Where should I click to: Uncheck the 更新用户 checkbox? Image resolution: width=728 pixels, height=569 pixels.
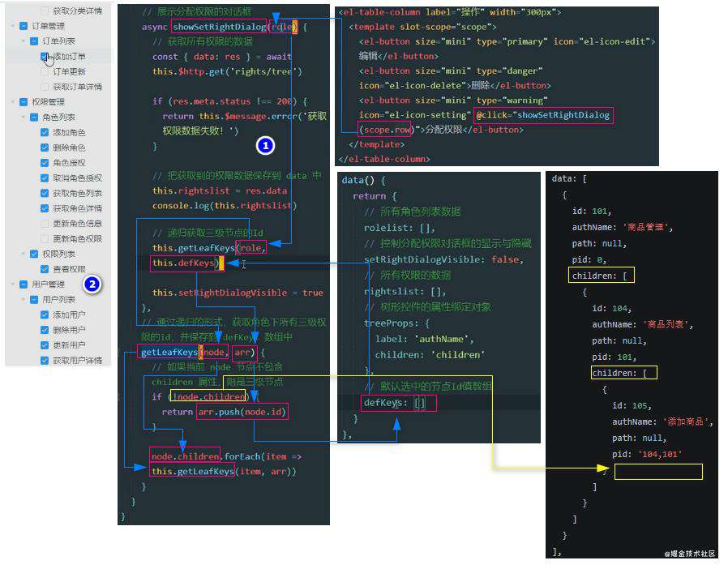click(x=45, y=345)
